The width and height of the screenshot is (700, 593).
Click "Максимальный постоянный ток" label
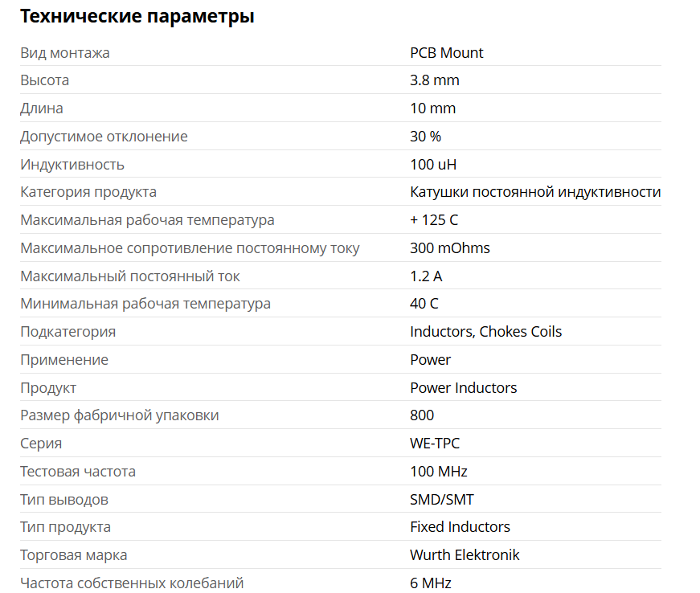[130, 276]
